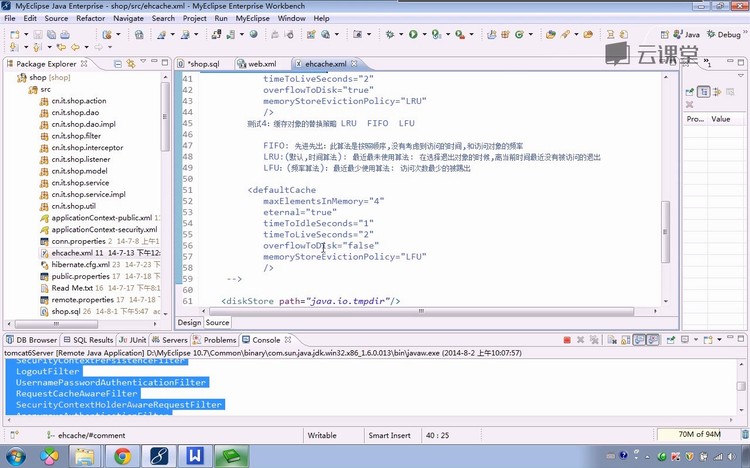
Task: Click the Remove Launch gray X in Console
Action: (x=580, y=340)
